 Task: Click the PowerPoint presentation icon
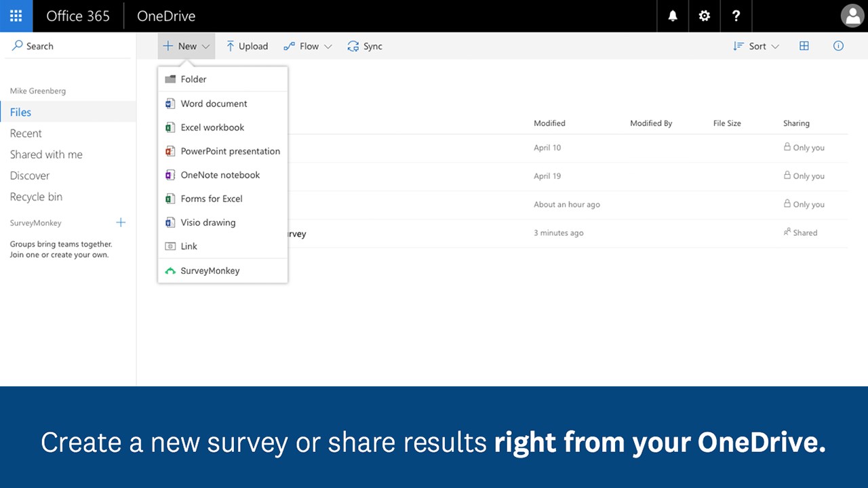tap(170, 151)
